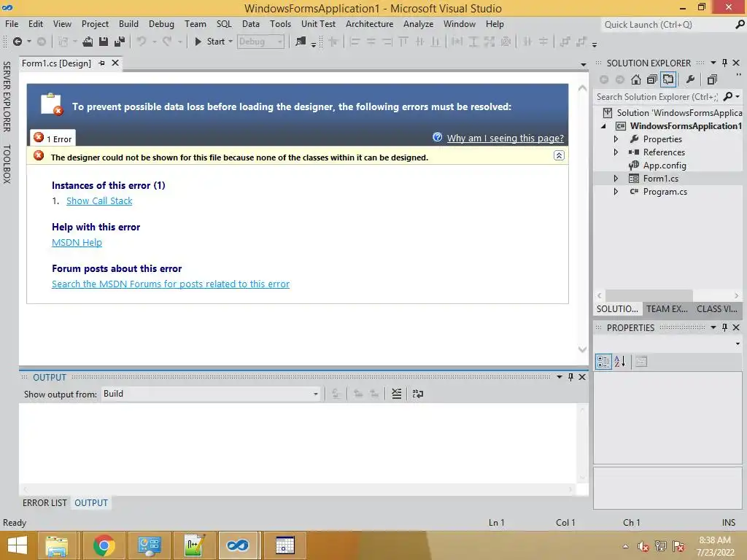Viewport: 747px width, 560px height.
Task: Open the Build menu
Action: click(128, 24)
